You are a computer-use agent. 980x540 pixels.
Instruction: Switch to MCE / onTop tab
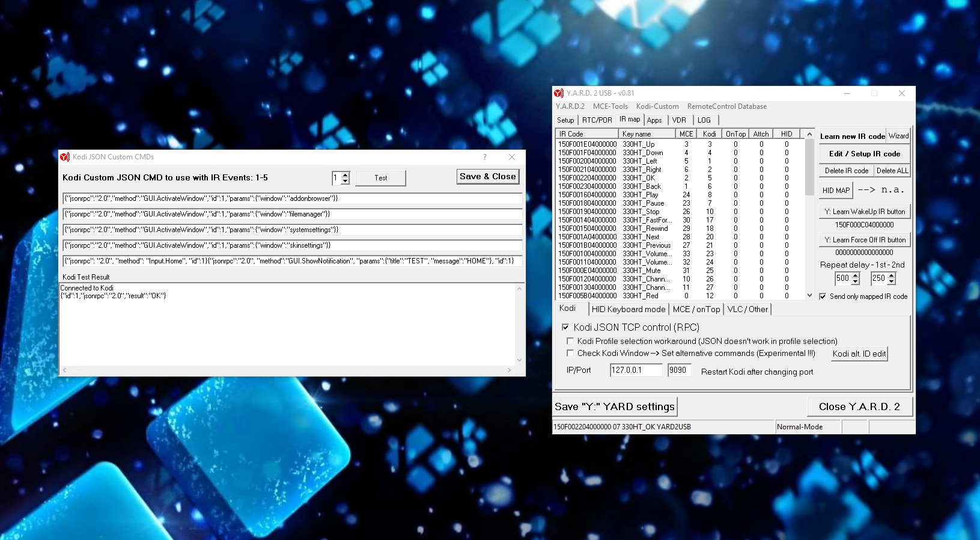point(696,309)
